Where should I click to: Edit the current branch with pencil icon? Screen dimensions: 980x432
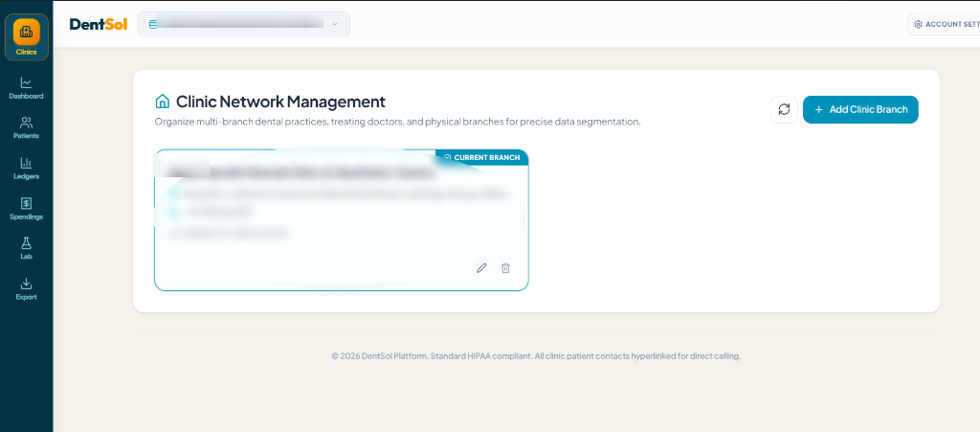tap(481, 268)
